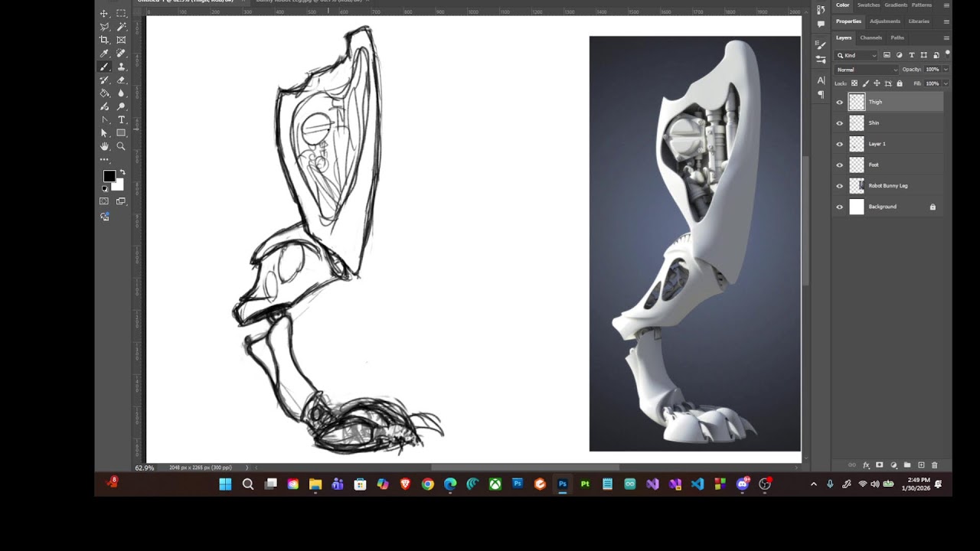
Task: Hide the Foot layer
Action: coord(840,165)
